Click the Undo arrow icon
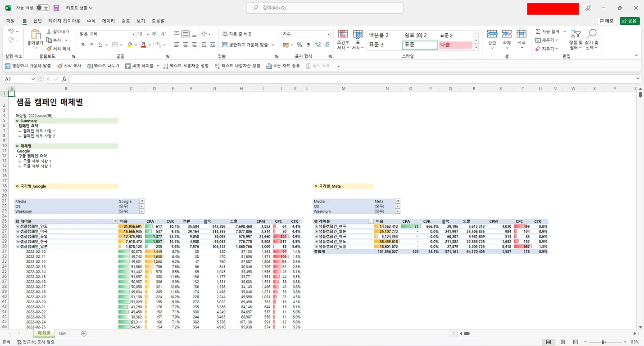644x346 pixels. [x=11, y=31]
